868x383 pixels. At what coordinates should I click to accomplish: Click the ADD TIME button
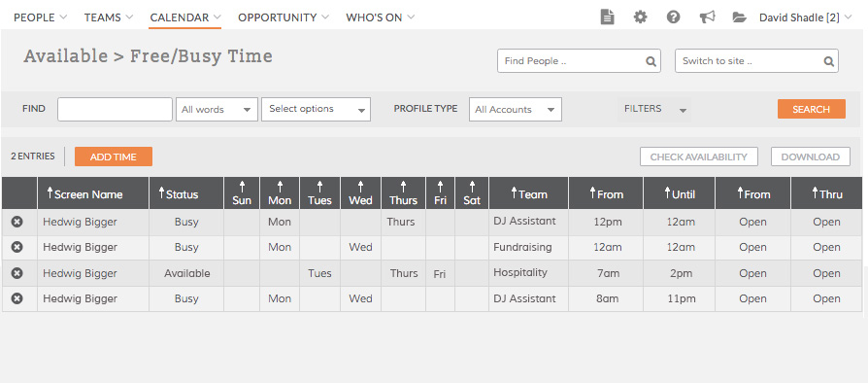click(114, 157)
